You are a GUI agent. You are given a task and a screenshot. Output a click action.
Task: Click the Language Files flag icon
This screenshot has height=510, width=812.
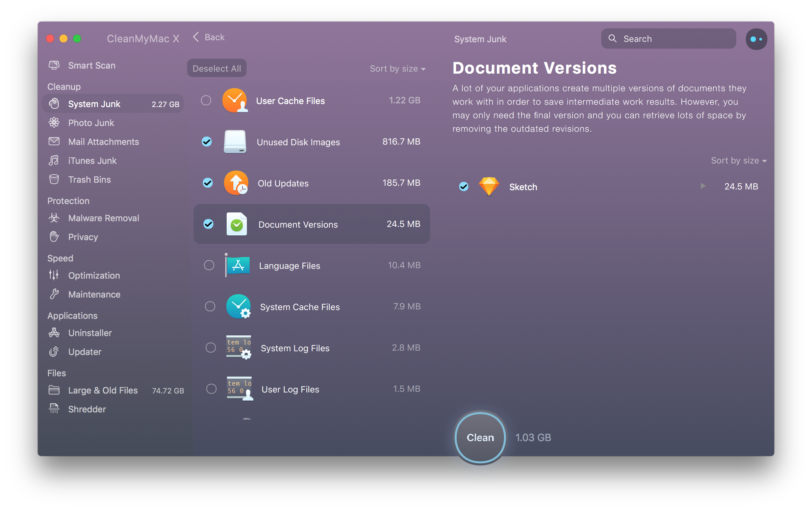coord(237,265)
